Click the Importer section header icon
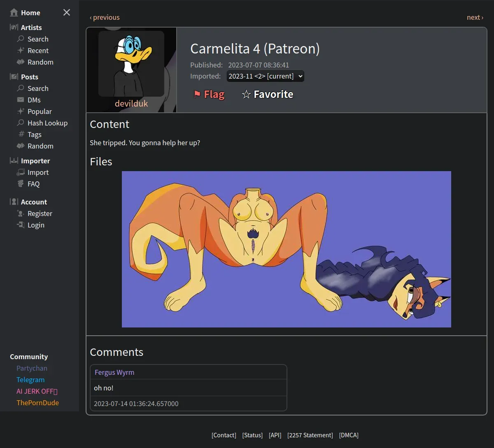Screen dimensions: 494x448 (14, 161)
